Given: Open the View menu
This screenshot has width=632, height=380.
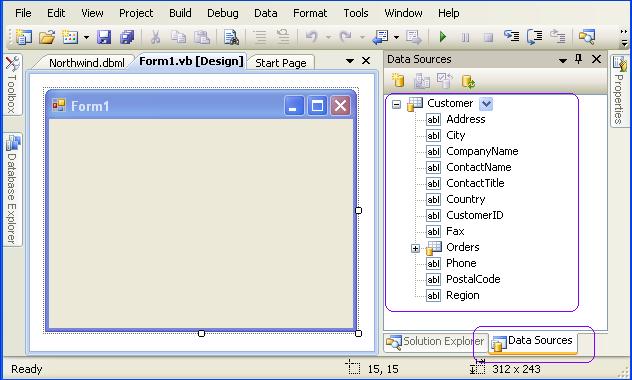Looking at the screenshot, I should coord(92,13).
